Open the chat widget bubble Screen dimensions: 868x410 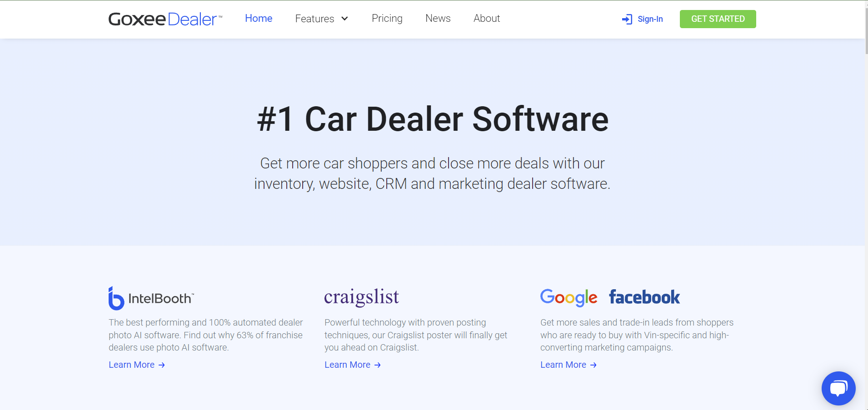(838, 388)
